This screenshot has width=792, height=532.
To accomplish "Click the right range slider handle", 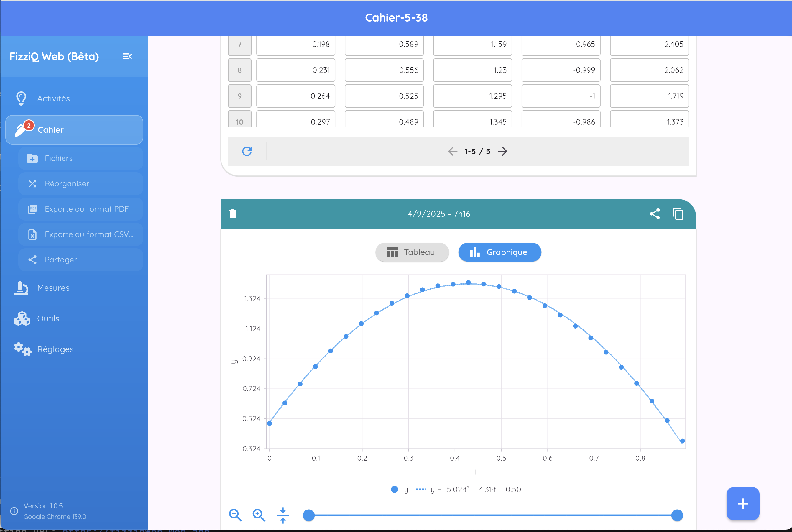I will (677, 515).
